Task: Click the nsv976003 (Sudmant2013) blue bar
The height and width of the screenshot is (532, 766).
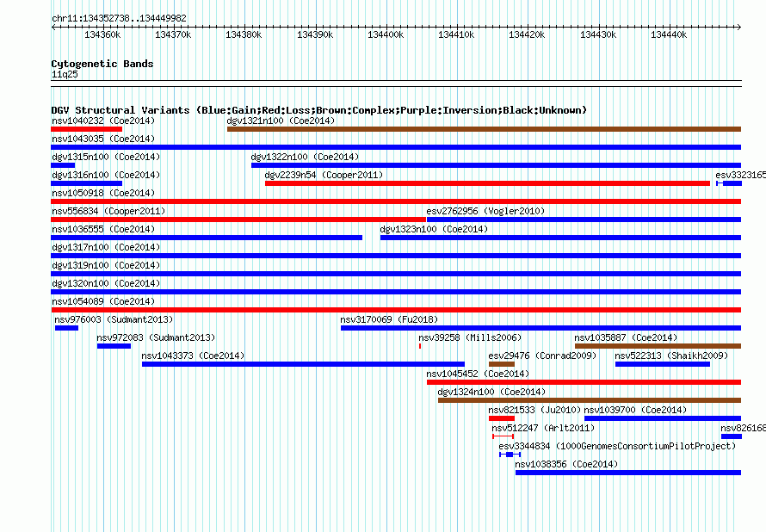Action: click(x=66, y=328)
